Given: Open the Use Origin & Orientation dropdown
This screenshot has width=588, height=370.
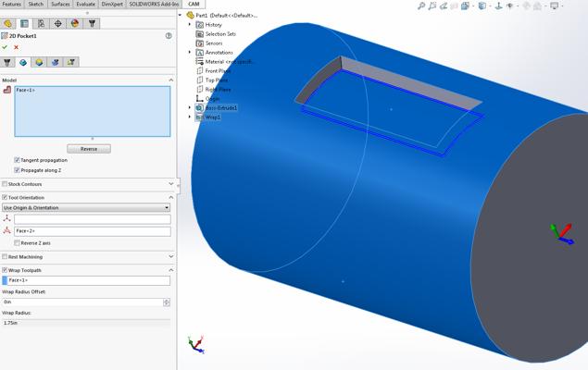Looking at the screenshot, I should point(86,208).
